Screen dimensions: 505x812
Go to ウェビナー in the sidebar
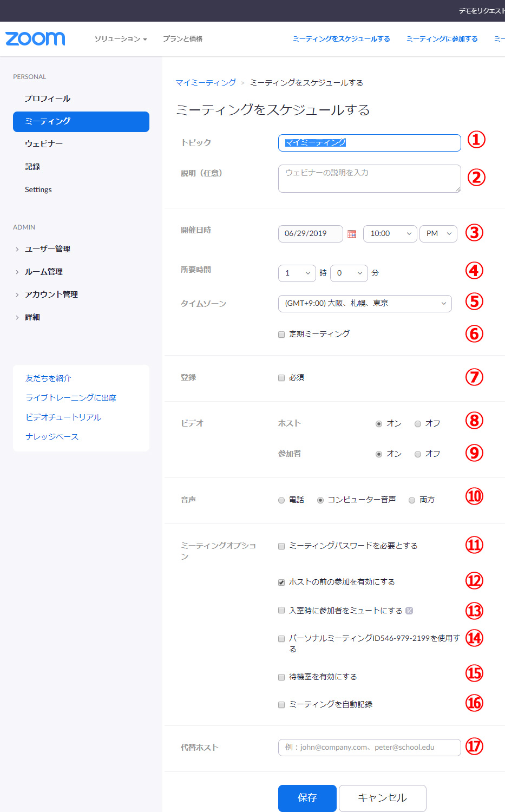44,144
